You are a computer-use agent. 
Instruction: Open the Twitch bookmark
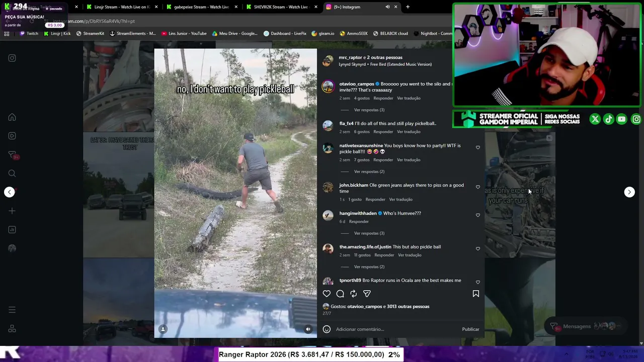pyautogui.click(x=29, y=34)
